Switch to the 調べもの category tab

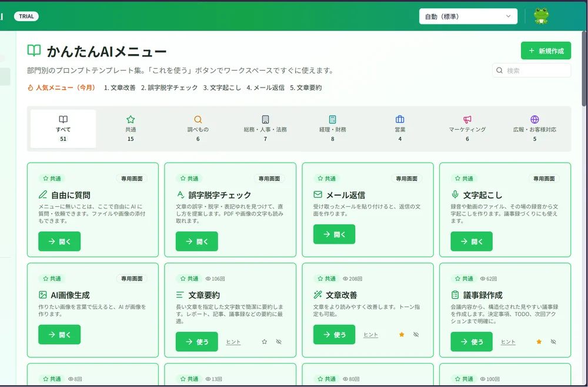point(198,129)
